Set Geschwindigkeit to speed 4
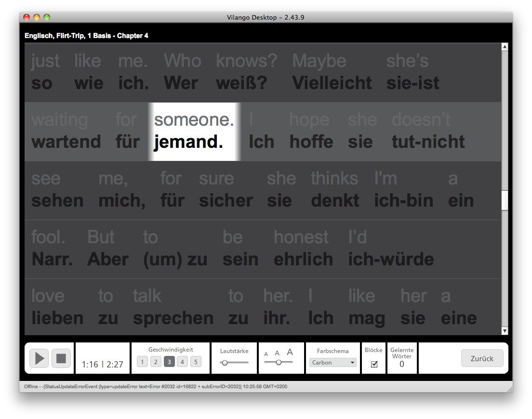Viewport: 532px width, 419px height. point(182,362)
